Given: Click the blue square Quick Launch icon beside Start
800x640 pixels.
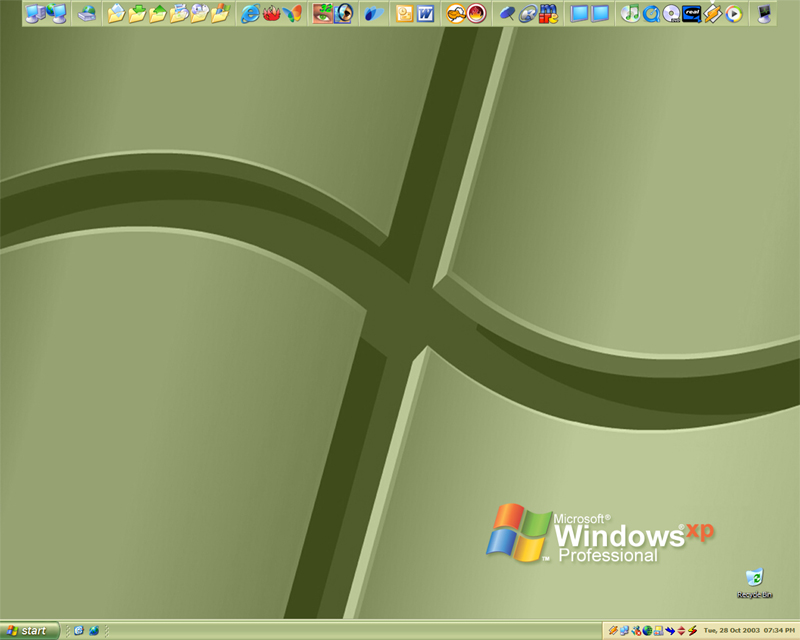Looking at the screenshot, I should click(x=79, y=631).
